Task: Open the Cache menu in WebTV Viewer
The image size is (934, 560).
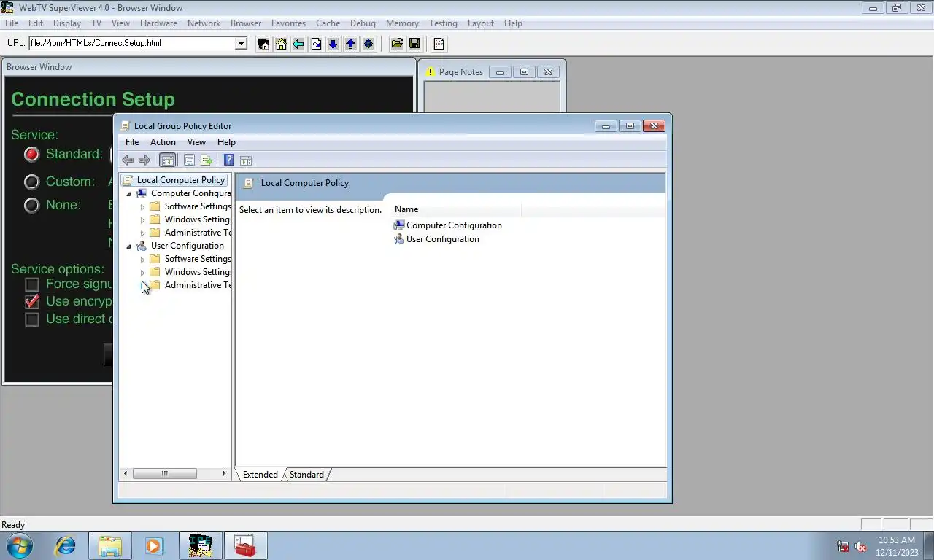Action: [328, 23]
